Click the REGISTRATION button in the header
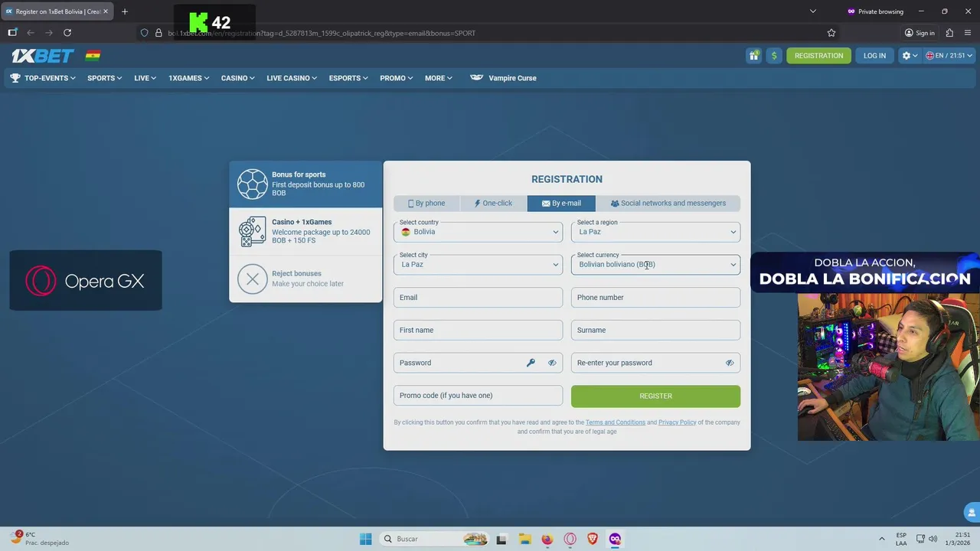 [x=818, y=55]
